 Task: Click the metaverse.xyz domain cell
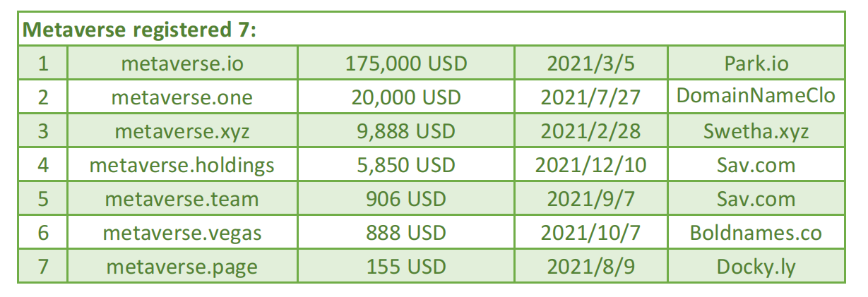[x=182, y=131]
